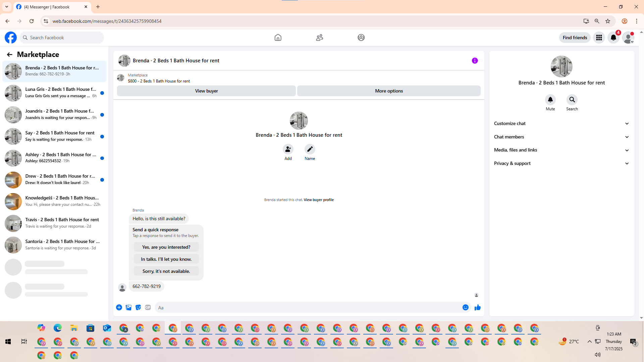Focus the Search Facebook field
Screen dimensions: 644x362
pyautogui.click(x=62, y=38)
